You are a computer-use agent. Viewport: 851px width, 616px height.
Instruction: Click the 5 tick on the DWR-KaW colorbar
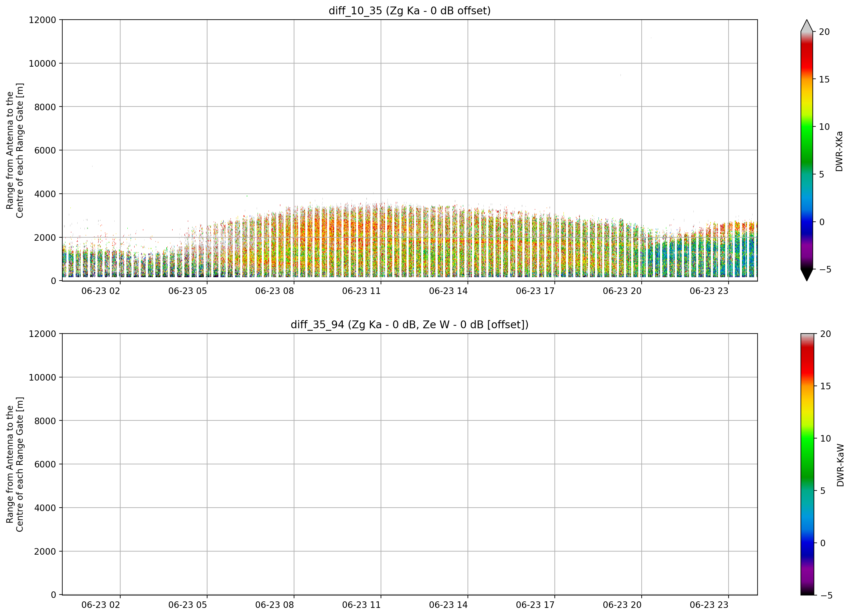pos(823,491)
